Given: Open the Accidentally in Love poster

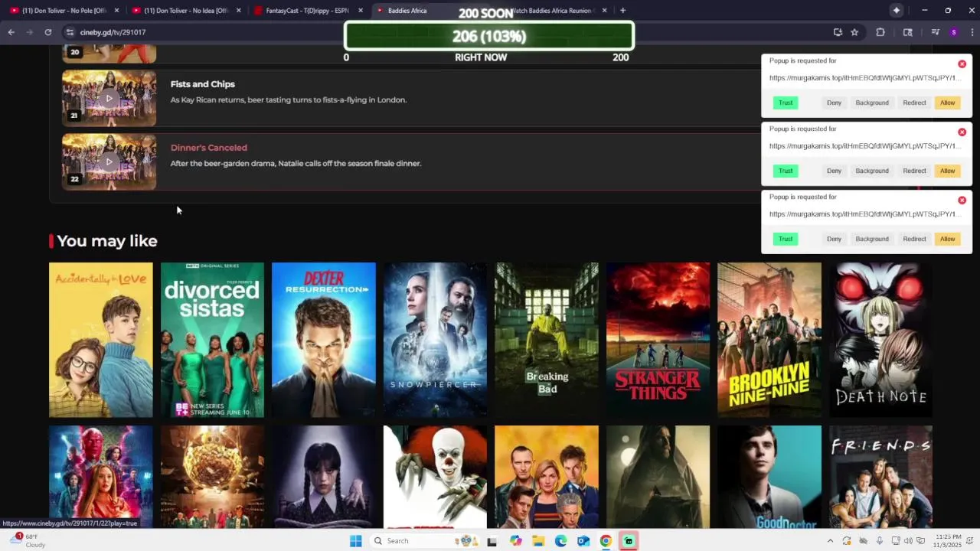Looking at the screenshot, I should [101, 340].
